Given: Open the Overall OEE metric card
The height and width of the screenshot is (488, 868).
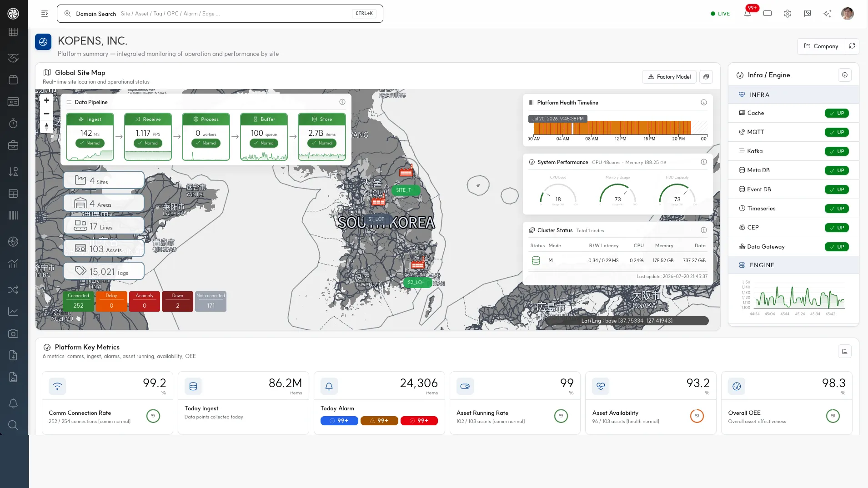Looking at the screenshot, I should click(x=787, y=403).
